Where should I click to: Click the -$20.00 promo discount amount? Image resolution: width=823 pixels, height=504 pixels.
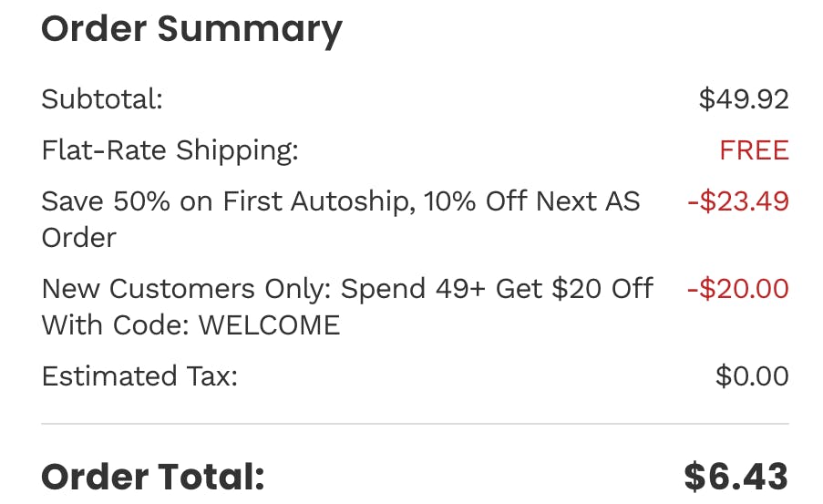pyautogui.click(x=738, y=288)
